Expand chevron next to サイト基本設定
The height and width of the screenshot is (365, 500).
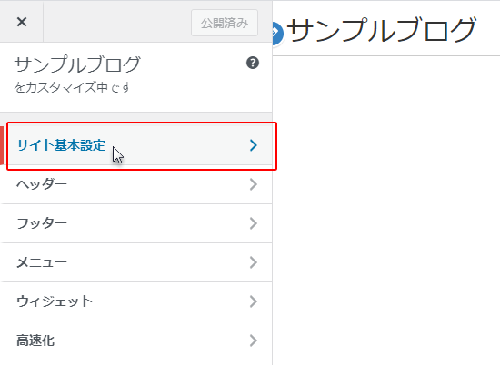click(x=253, y=146)
